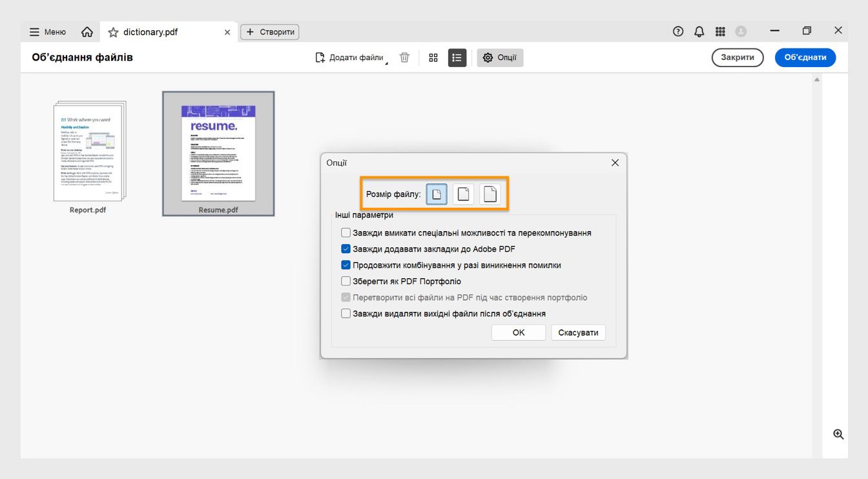Open the Опції settings button
The height and width of the screenshot is (479, 868).
tap(501, 57)
